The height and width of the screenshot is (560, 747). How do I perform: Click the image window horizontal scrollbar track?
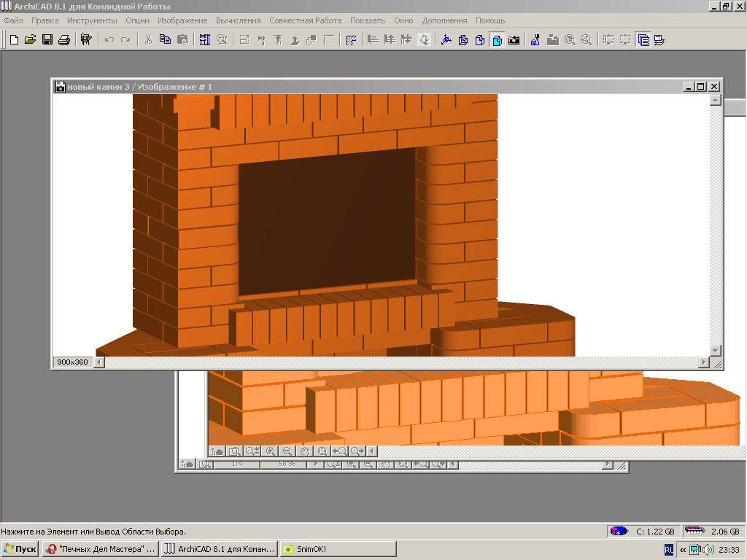(x=401, y=362)
